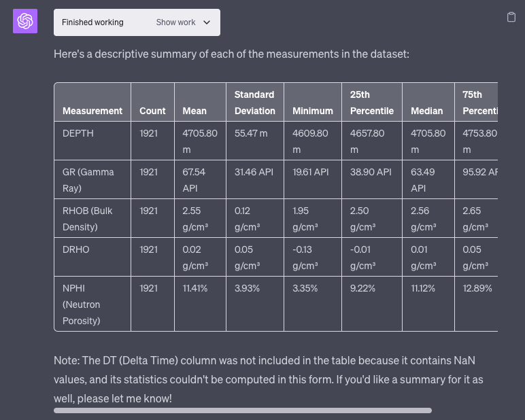Image resolution: width=525 pixels, height=420 pixels.
Task: Click the descriptive summary intro sentence
Action: pos(231,54)
